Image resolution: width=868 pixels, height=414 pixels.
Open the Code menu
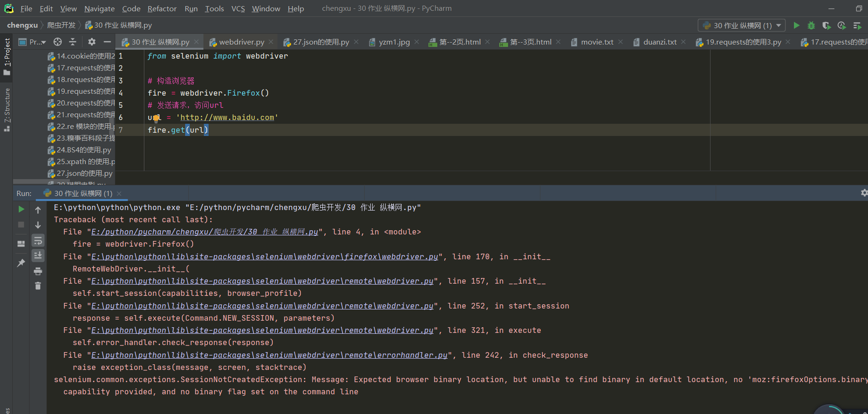point(131,8)
